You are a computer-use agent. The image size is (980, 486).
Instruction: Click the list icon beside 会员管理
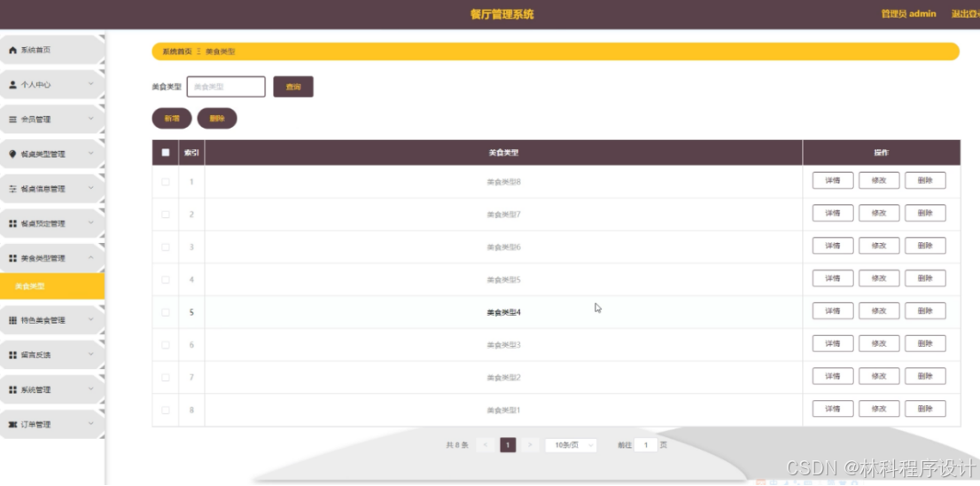coord(12,120)
